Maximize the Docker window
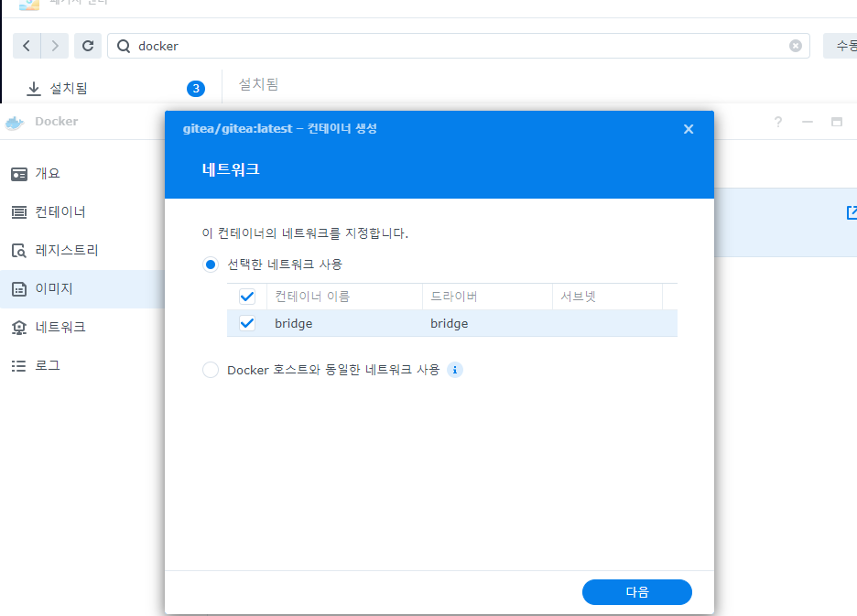Image resolution: width=857 pixels, height=616 pixels. [837, 122]
